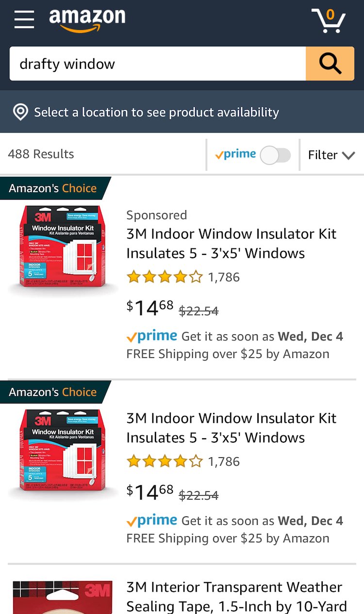Screen dimensions: 364x614
Task: Expand the Filter dropdown
Action: (331, 155)
